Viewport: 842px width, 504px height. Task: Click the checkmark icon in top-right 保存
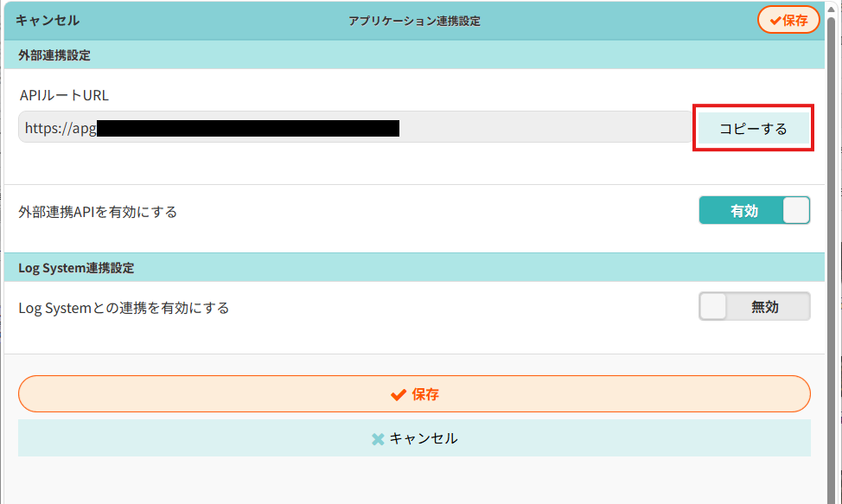(775, 21)
